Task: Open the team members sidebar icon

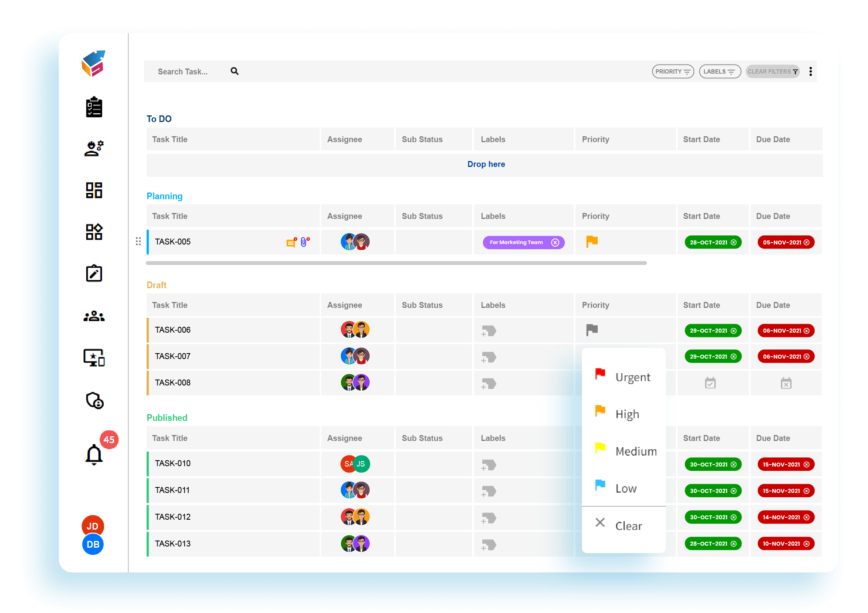Action: point(94,316)
